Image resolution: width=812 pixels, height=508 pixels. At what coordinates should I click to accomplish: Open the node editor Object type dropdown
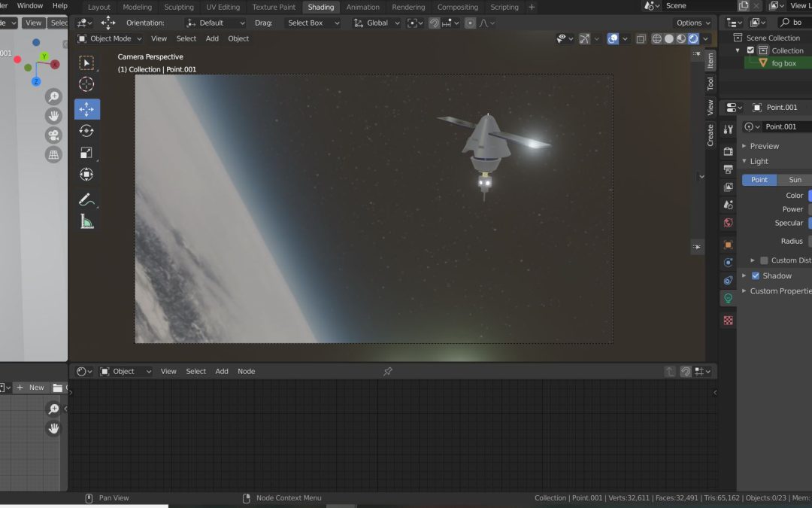(x=126, y=371)
